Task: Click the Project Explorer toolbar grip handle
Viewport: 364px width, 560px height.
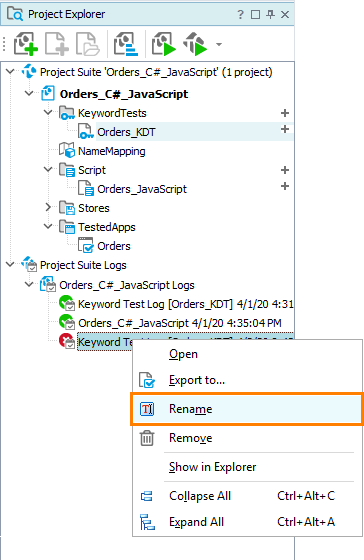Action: point(4,44)
